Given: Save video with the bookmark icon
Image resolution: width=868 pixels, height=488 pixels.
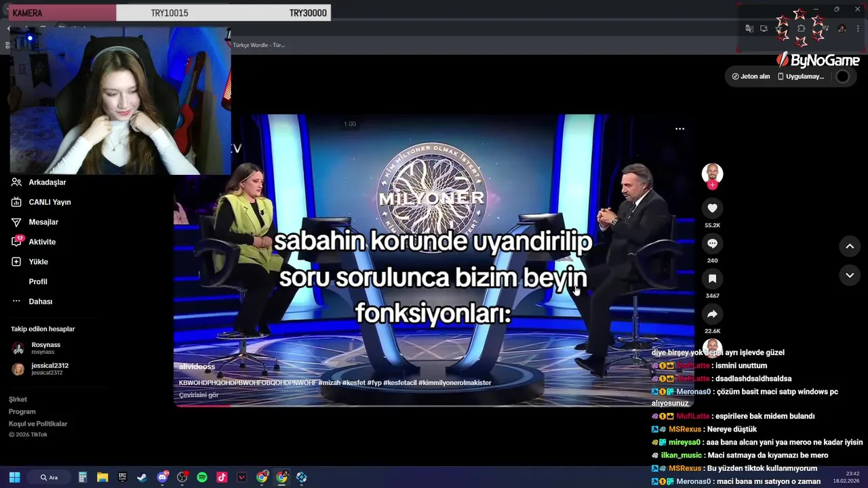Looking at the screenshot, I should click(x=712, y=279).
